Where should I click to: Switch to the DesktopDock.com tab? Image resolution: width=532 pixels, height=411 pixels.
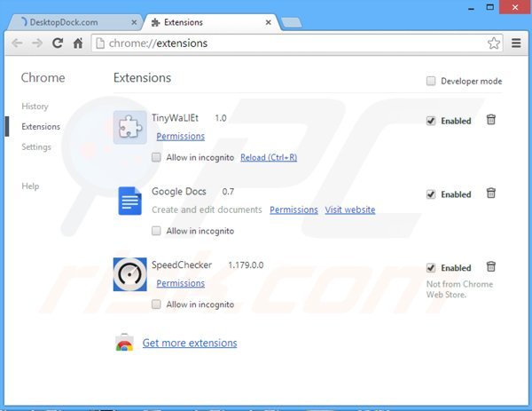coord(71,20)
